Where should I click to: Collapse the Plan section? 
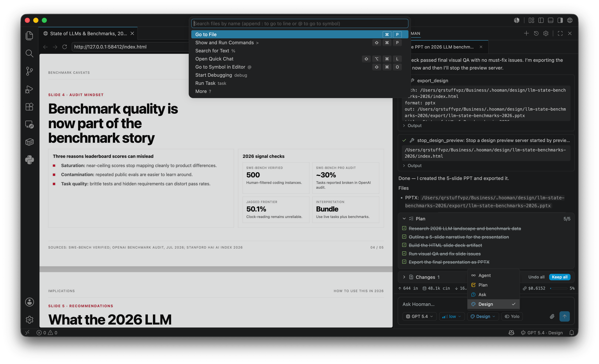pos(404,219)
